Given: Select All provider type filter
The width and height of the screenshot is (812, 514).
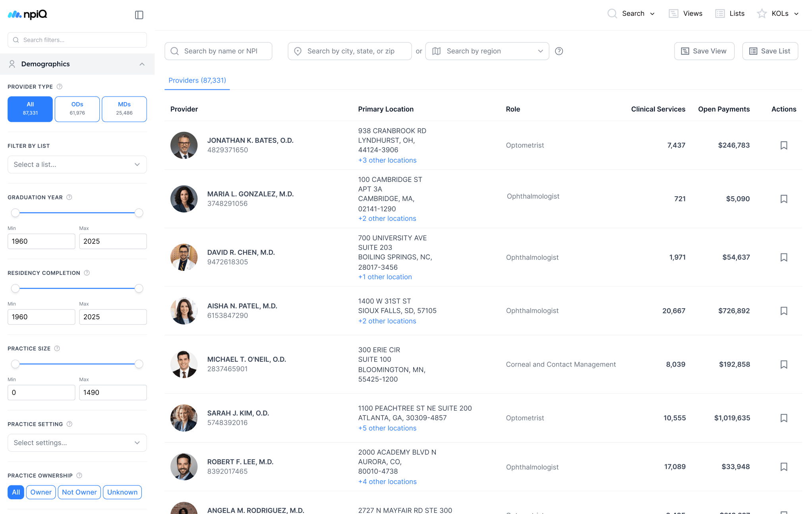Looking at the screenshot, I should (x=30, y=109).
